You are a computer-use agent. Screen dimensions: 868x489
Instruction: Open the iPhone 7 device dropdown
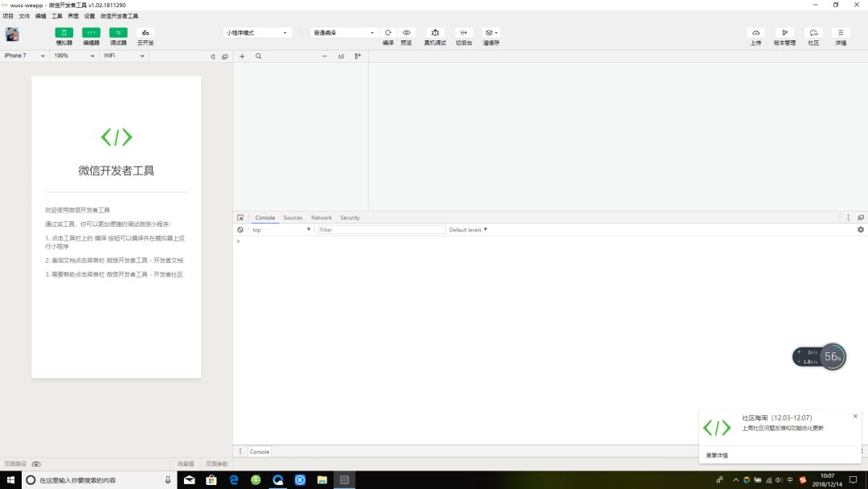[x=24, y=56]
